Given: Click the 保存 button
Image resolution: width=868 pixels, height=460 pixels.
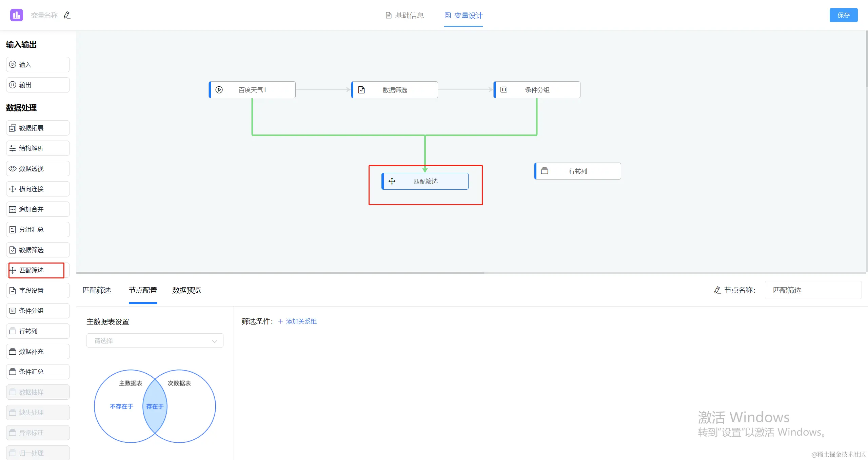Looking at the screenshot, I should pyautogui.click(x=843, y=15).
